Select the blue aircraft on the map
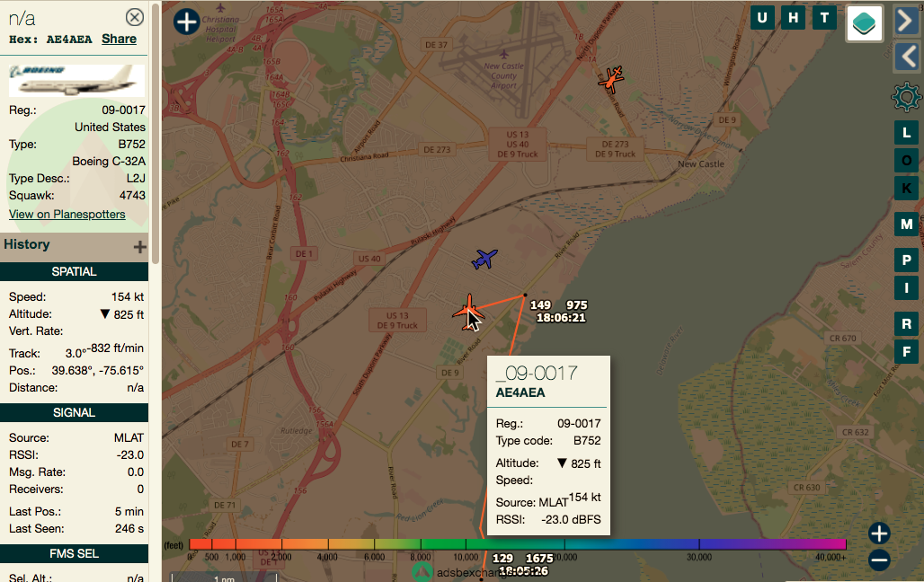The image size is (924, 582). coord(484,259)
